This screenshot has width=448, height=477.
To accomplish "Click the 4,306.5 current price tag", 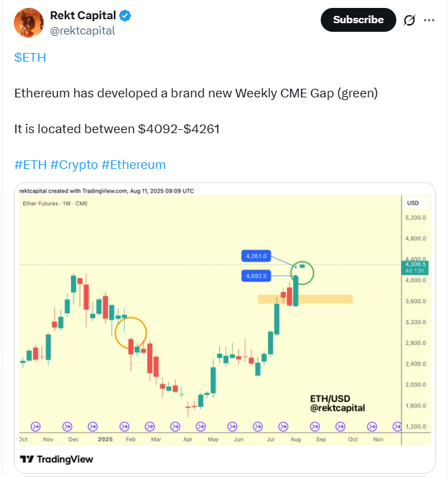I will click(415, 268).
